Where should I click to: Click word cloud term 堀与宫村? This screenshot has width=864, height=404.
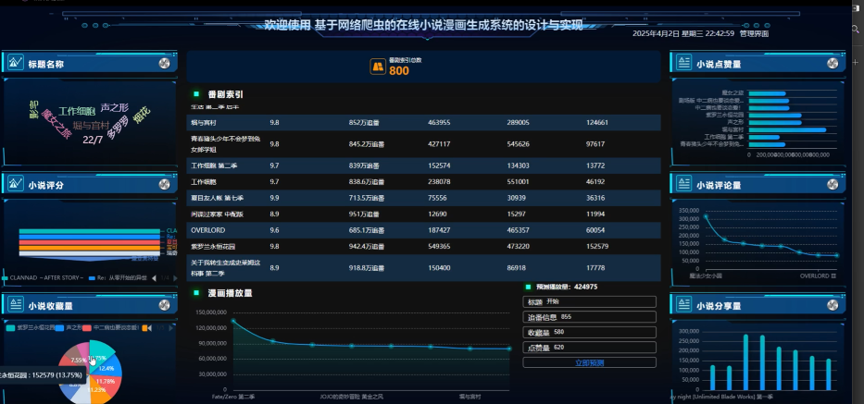[91, 126]
